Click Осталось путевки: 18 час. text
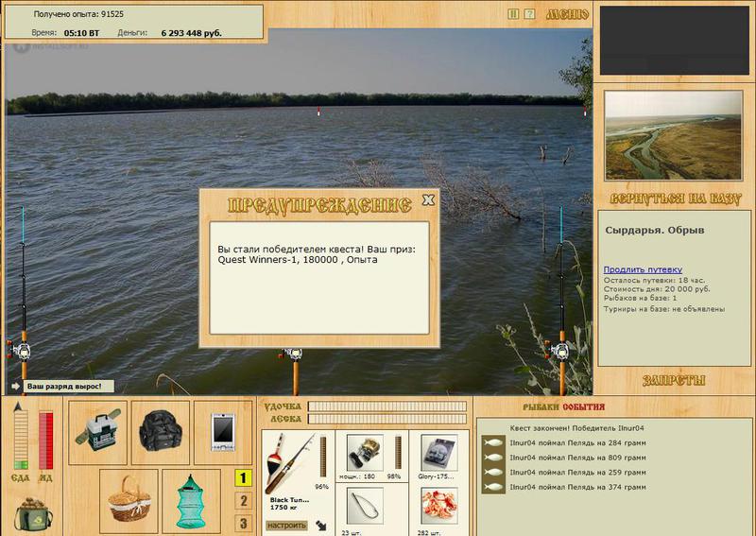The width and height of the screenshot is (756, 536). click(x=654, y=281)
